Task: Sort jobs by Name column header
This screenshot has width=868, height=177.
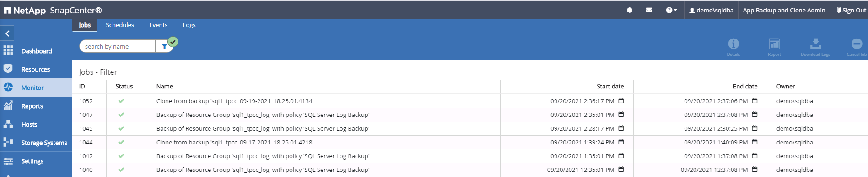Action: pyautogui.click(x=165, y=86)
